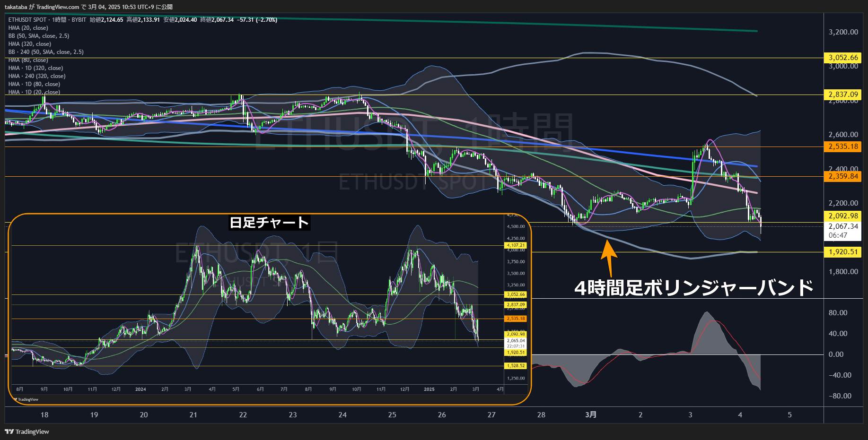The image size is (868, 440).
Task: Click the orange 2,535.18 label on the main price scale
Action: [843, 147]
